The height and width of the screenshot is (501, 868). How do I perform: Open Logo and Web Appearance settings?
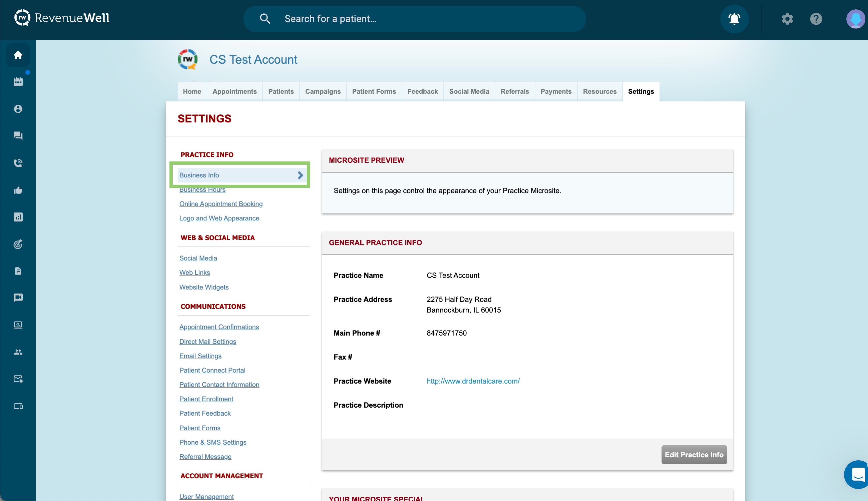pos(219,218)
